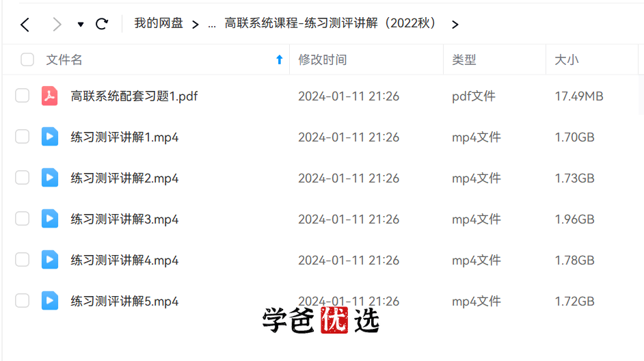Click the video icon of 练习测评讲解1.mp4

tap(50, 137)
